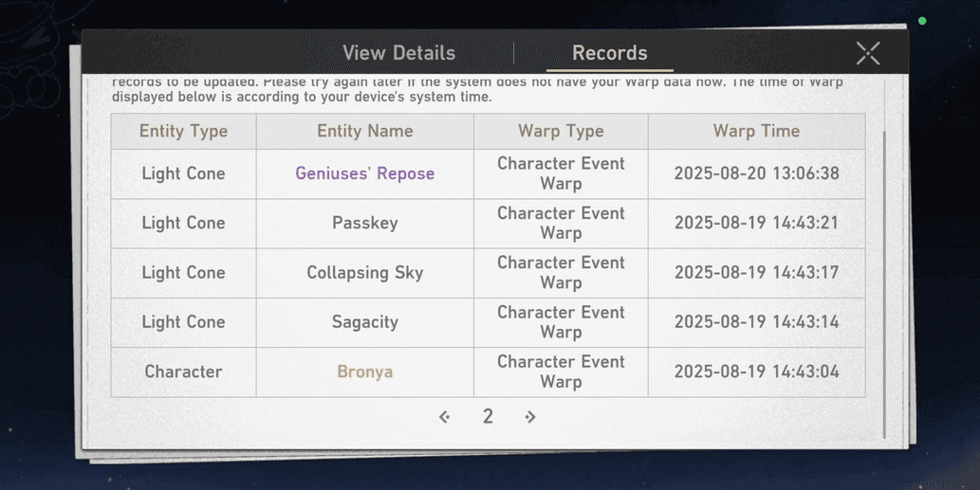
Task: Select the Collapsing Sky entity name
Action: [365, 273]
